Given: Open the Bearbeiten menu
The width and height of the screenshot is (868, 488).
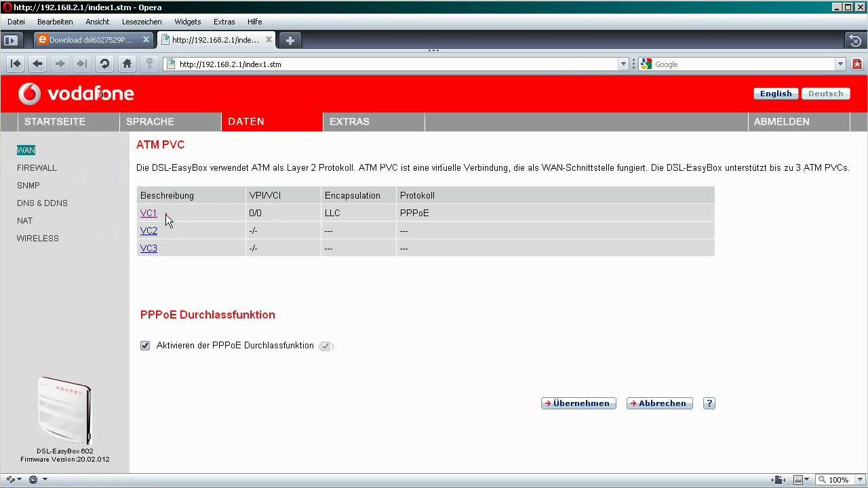Looking at the screenshot, I should pos(55,22).
